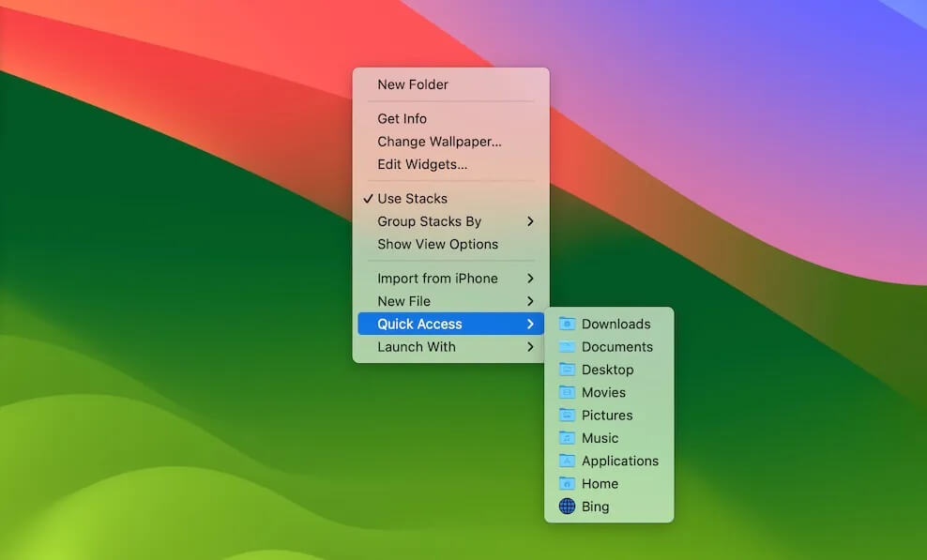This screenshot has height=560, width=927.
Task: Open Downloads via its folder icon
Action: pyautogui.click(x=567, y=324)
